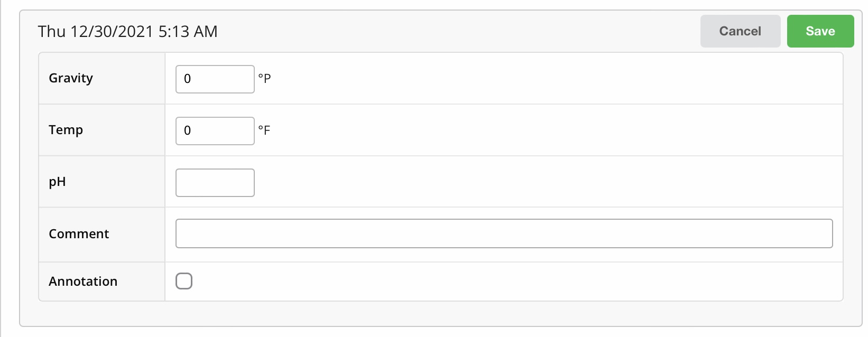Screen dimensions: 868x337
Task: Place cursor in Gravity field showing 0
Action: point(215,79)
